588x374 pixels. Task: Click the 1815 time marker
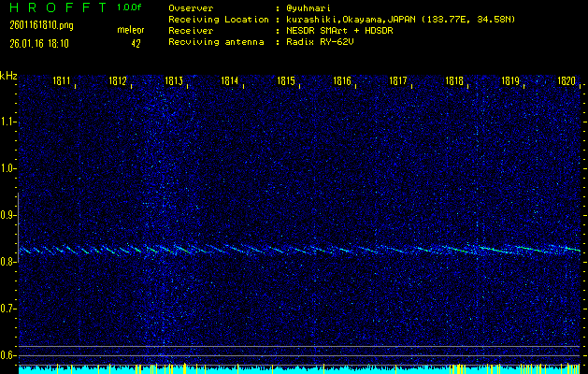point(286,82)
